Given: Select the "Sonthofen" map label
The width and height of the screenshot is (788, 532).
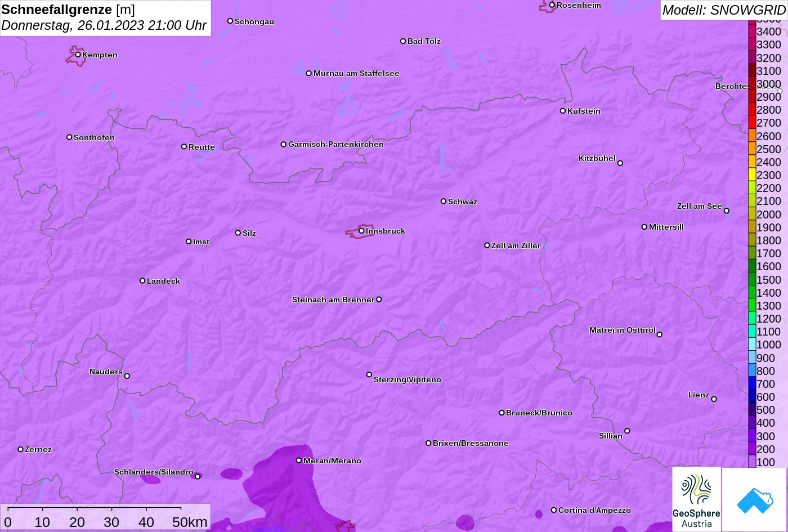Looking at the screenshot, I should click(94, 138).
